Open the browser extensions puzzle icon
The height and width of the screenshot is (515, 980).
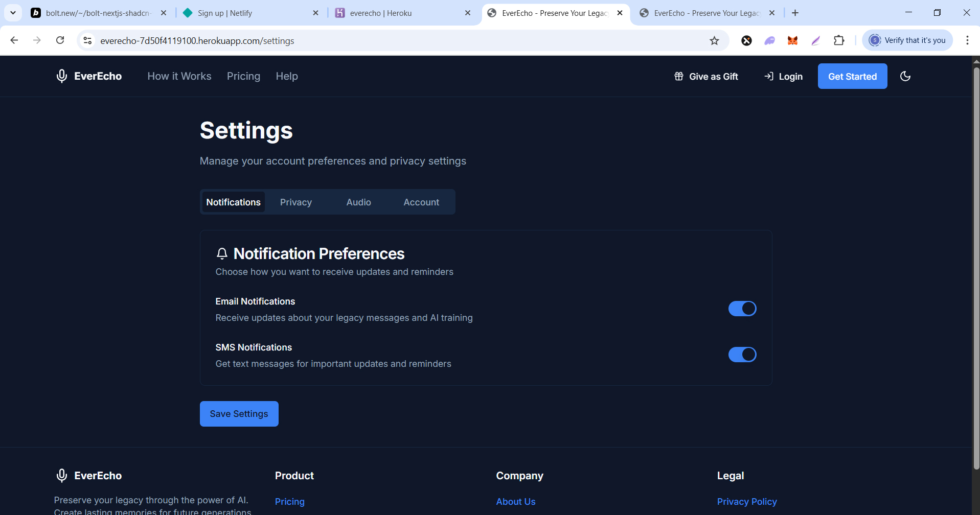coord(839,40)
